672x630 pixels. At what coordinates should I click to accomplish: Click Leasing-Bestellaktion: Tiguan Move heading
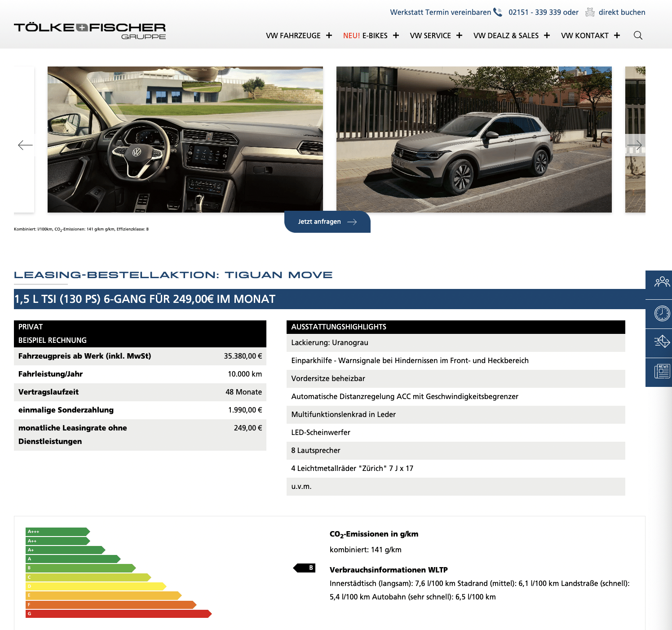tap(173, 275)
